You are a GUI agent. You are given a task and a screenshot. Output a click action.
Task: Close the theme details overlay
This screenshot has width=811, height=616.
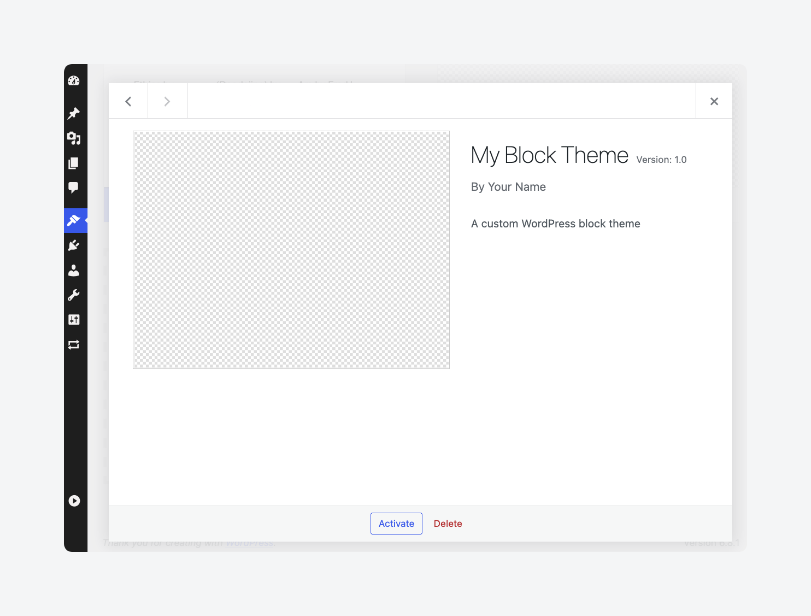click(714, 101)
